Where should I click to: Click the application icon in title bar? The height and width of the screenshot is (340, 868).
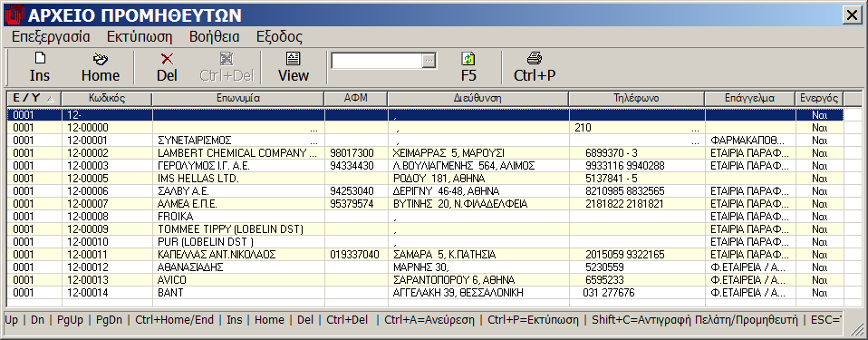pos(14,15)
